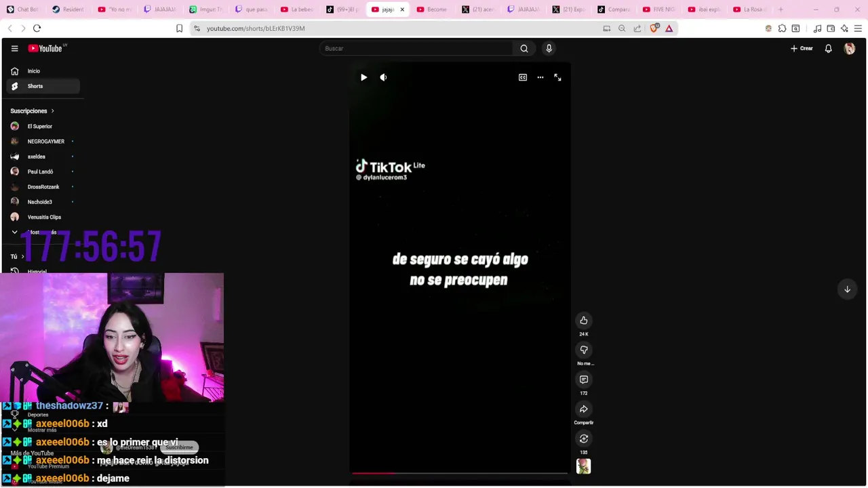
Task: Open browser zoom control icon
Action: pos(622,28)
